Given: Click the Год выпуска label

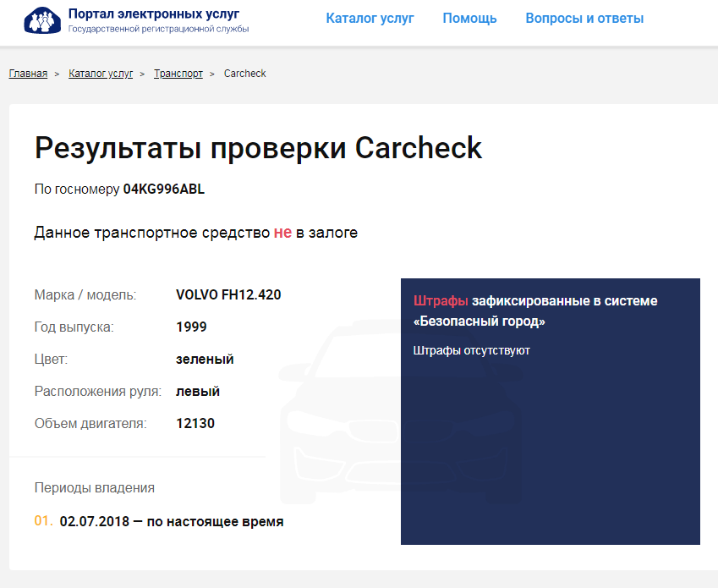Looking at the screenshot, I should point(74,327).
